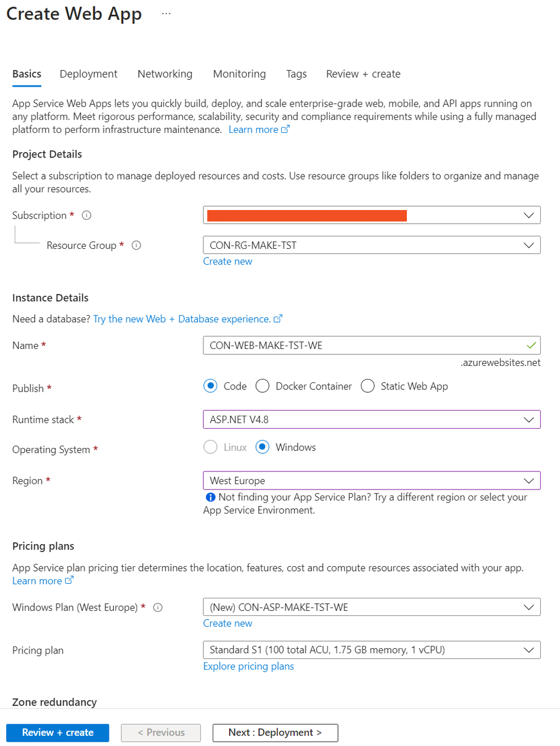Choose the Static Web App radio button
560x746 pixels.
(x=367, y=386)
